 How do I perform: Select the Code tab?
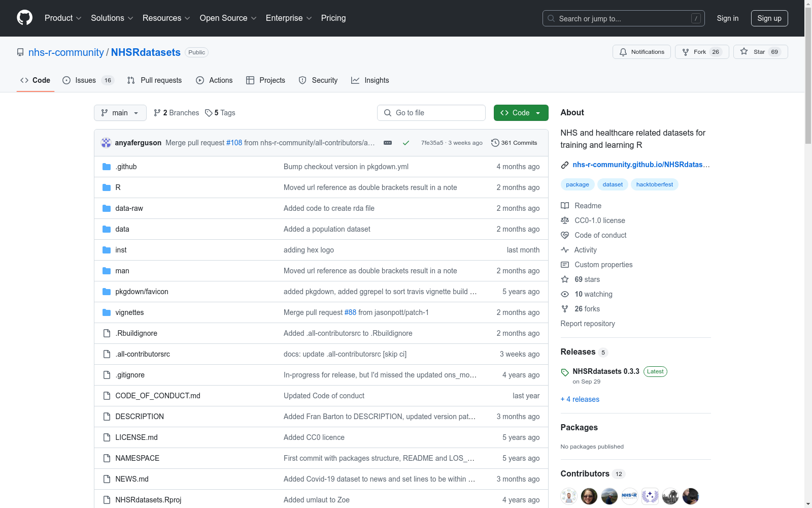(36, 80)
